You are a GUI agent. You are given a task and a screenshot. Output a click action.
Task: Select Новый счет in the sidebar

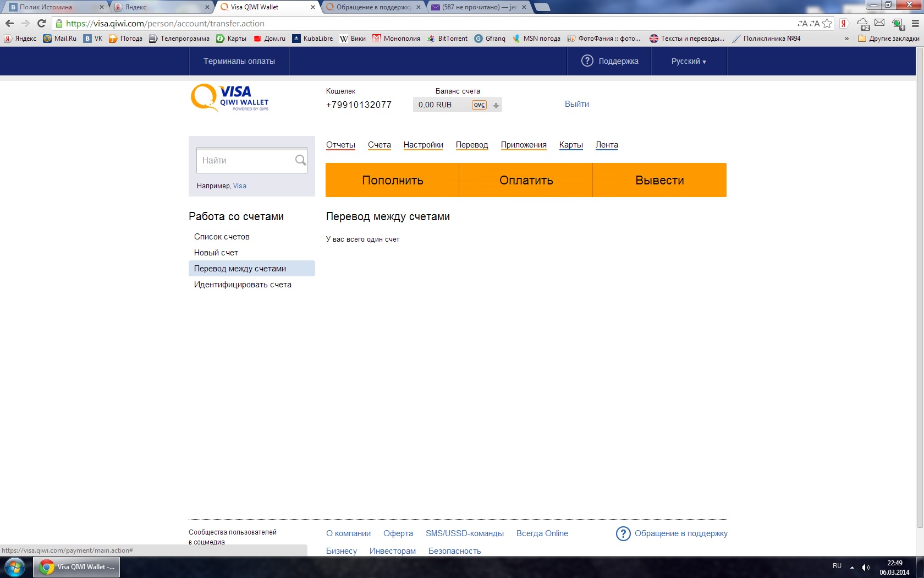tap(216, 253)
